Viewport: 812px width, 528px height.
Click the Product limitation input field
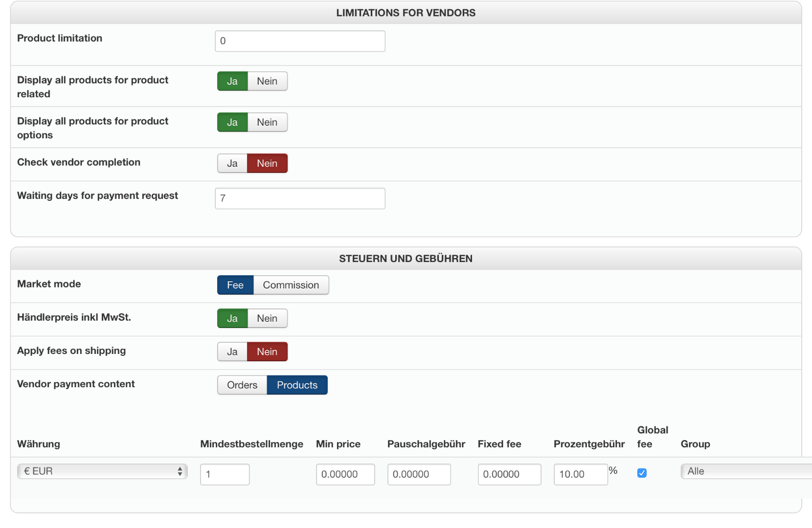(x=300, y=41)
